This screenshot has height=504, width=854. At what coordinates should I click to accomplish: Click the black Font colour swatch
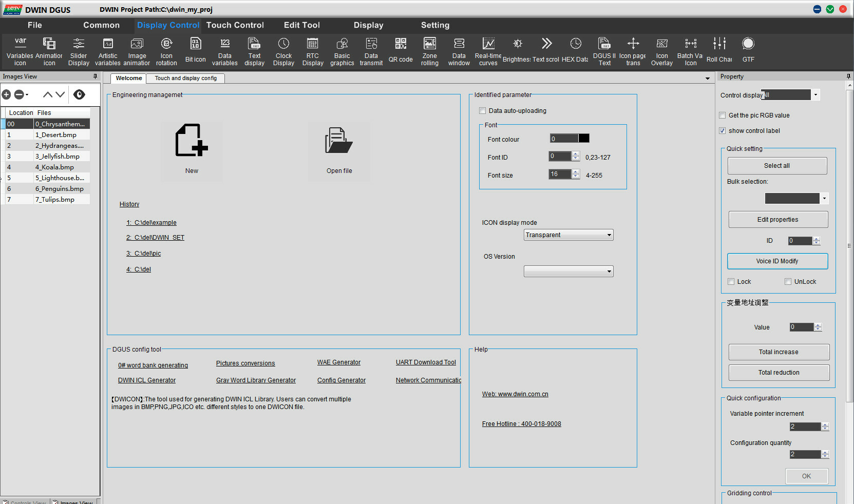pyautogui.click(x=584, y=139)
